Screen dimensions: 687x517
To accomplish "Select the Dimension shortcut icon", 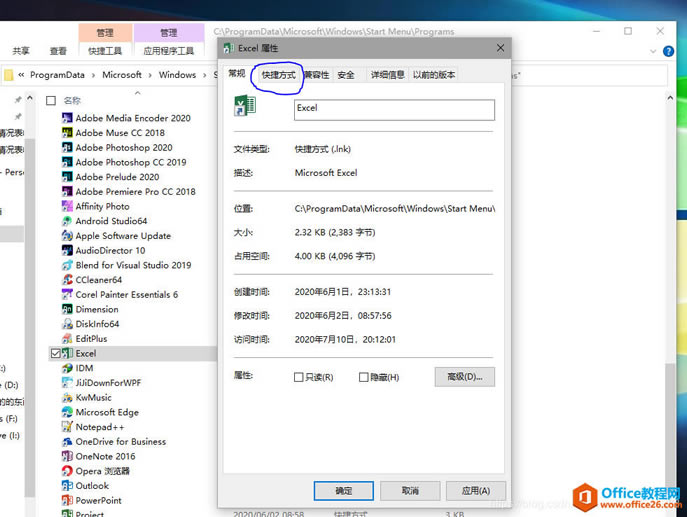I will coord(67,309).
